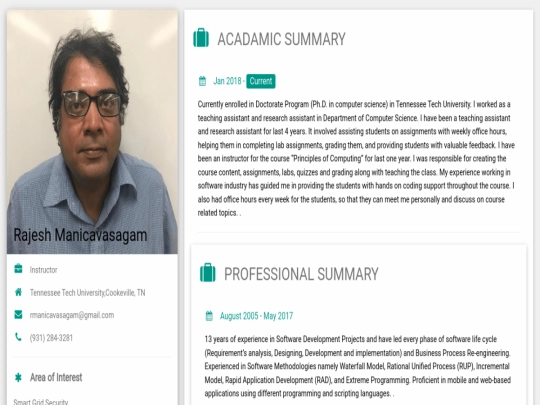Click the suitcase icon beside Professional Summary

tap(208, 273)
